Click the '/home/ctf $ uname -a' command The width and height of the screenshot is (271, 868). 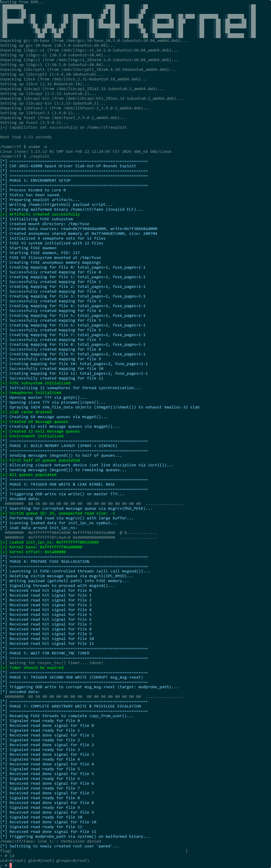[x=24, y=147]
